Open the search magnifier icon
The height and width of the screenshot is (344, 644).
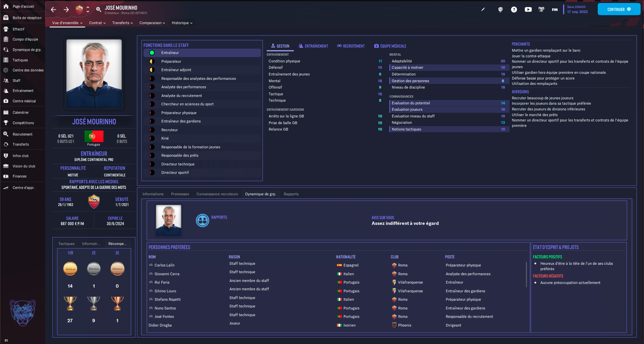click(99, 9)
